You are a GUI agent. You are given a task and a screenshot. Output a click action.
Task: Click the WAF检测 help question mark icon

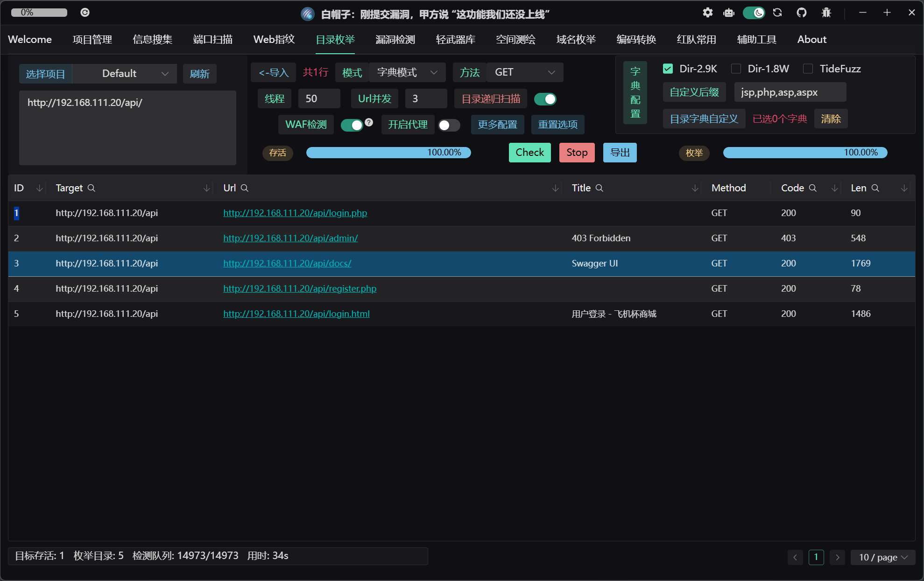369,122
